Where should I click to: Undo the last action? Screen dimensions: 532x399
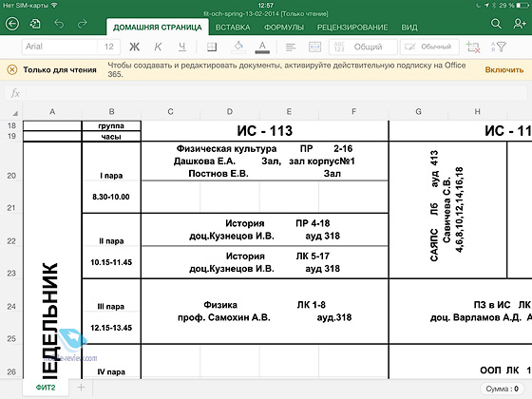coord(59,24)
